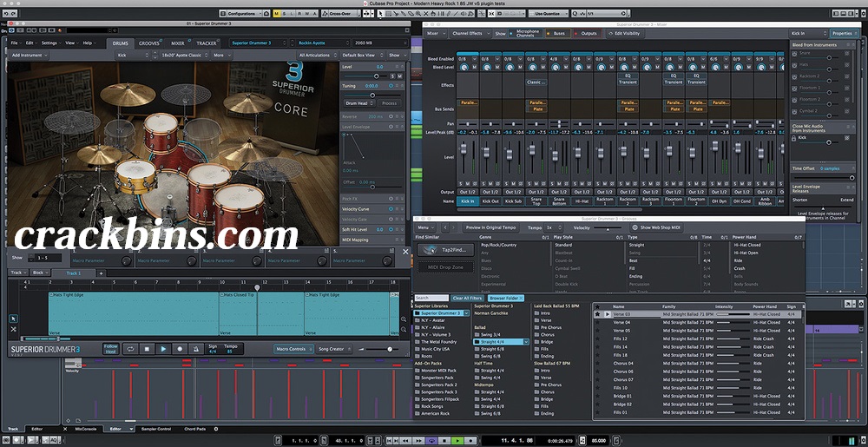Toggle Outputs show option in Mixer
Image resolution: width=868 pixels, height=447 pixels.
587,33
